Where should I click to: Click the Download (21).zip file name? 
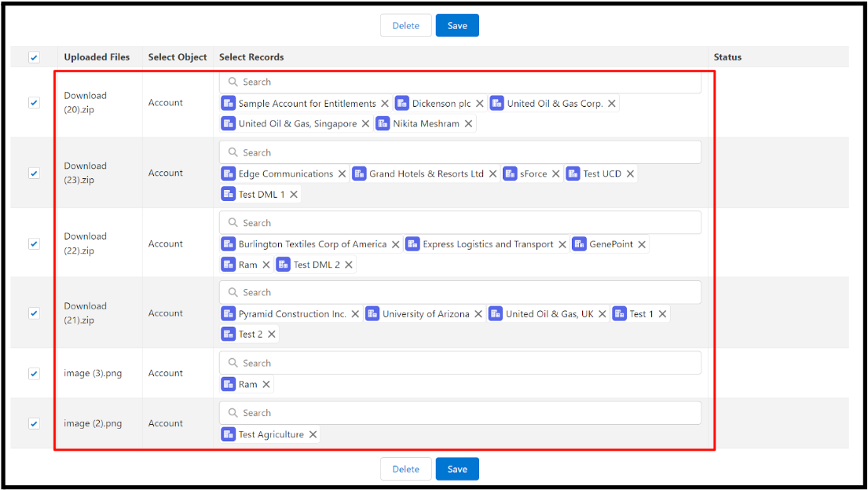pyautogui.click(x=86, y=313)
